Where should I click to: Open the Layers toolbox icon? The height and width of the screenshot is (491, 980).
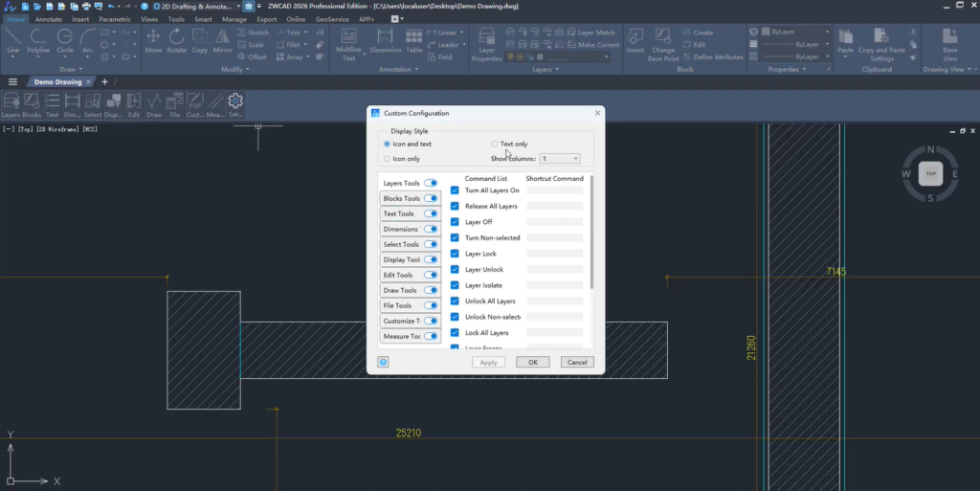[x=11, y=105]
